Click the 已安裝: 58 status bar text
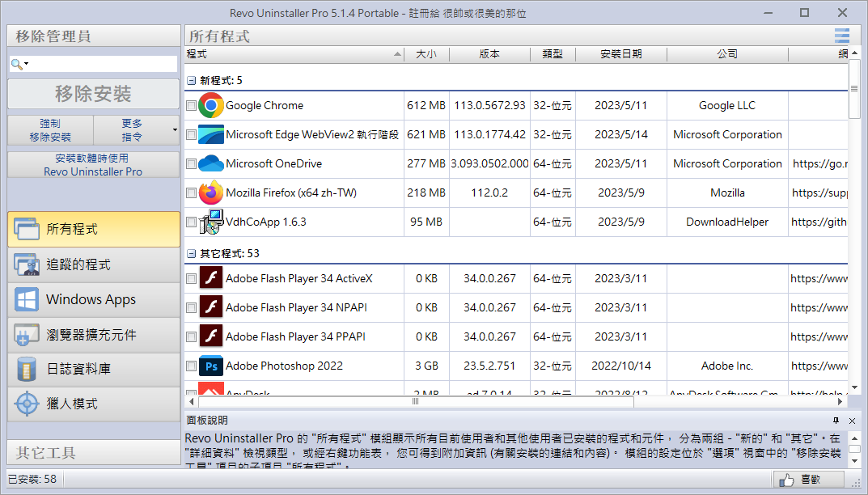868x495 pixels. point(32,480)
